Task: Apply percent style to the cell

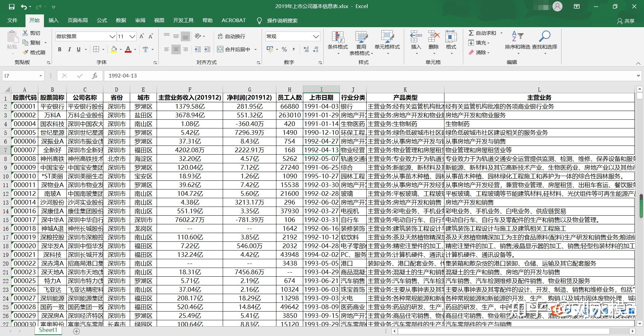Action: [x=284, y=49]
